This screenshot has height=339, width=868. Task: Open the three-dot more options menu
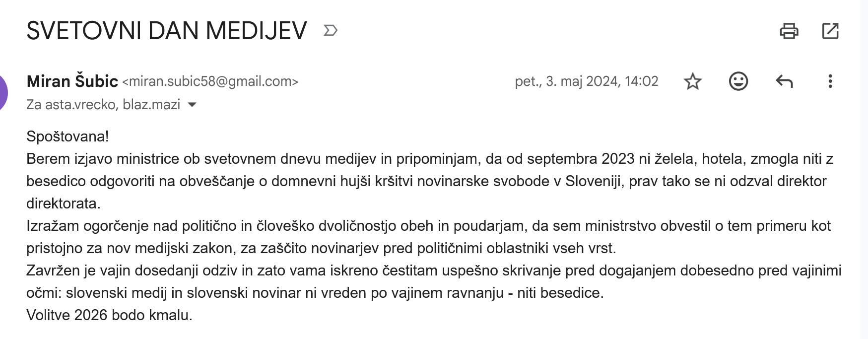(830, 81)
